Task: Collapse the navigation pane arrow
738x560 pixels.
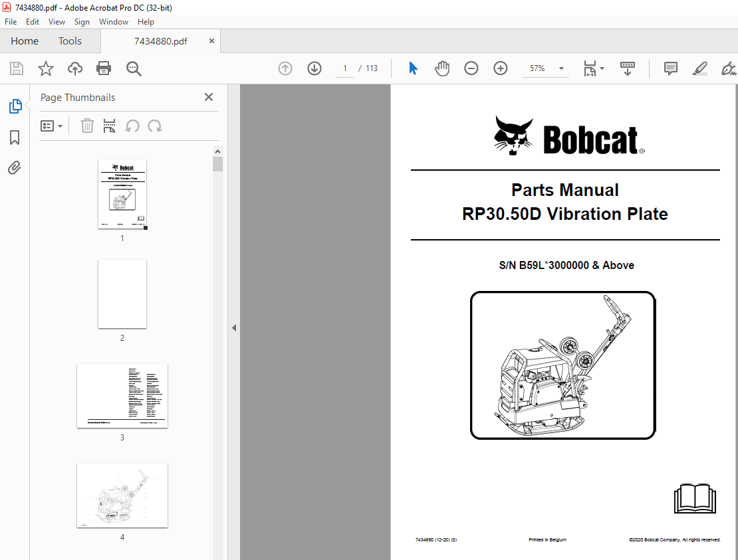Action: click(234, 327)
